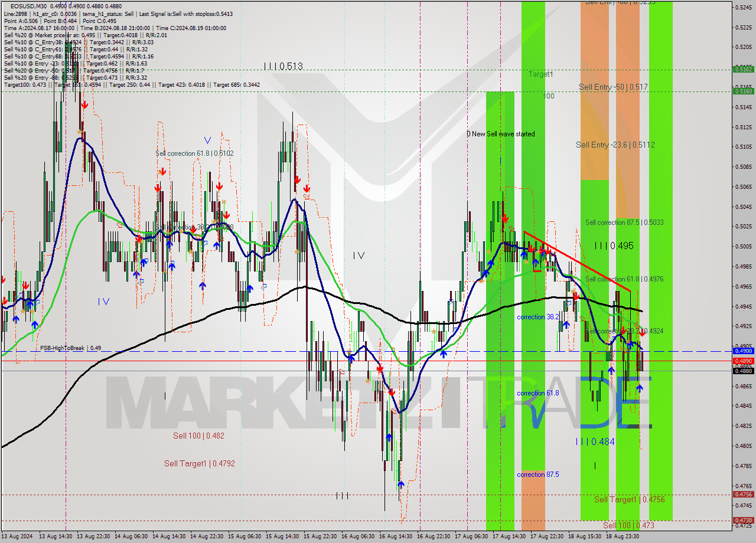Click the 0.4825 value on price axis
Screen dimensions: 756x543
pos(744,426)
